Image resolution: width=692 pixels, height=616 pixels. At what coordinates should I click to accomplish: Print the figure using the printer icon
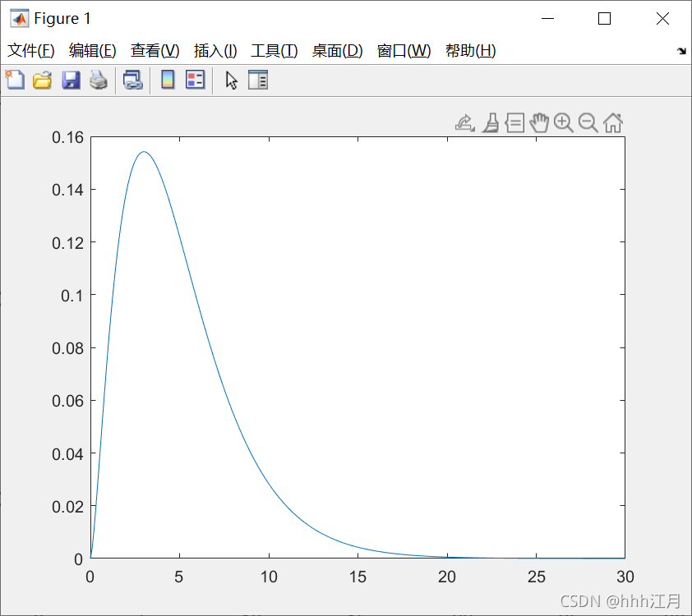tap(99, 80)
